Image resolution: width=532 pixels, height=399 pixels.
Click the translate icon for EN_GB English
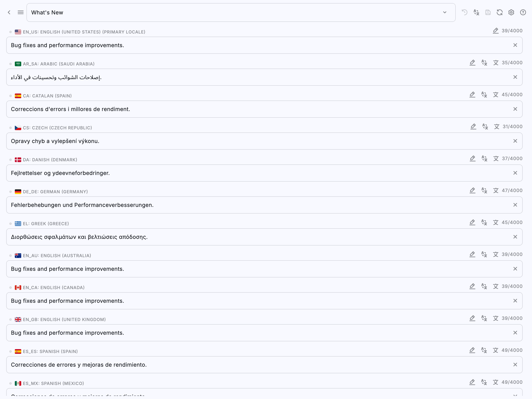point(484,318)
